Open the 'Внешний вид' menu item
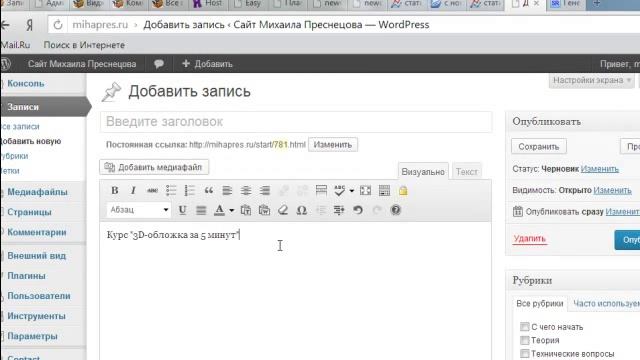Image resolution: width=640 pixels, height=360 pixels. pyautogui.click(x=36, y=256)
